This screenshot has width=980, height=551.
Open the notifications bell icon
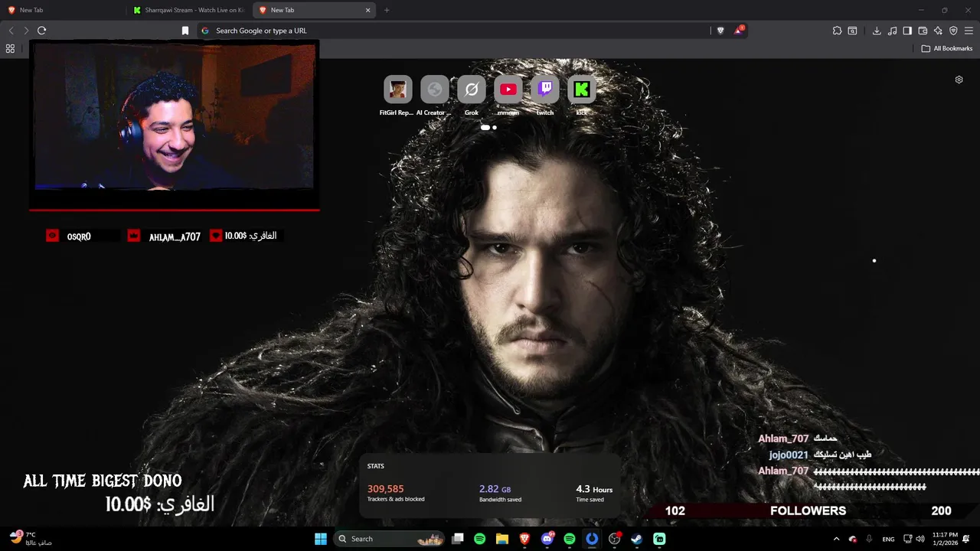pyautogui.click(x=967, y=539)
